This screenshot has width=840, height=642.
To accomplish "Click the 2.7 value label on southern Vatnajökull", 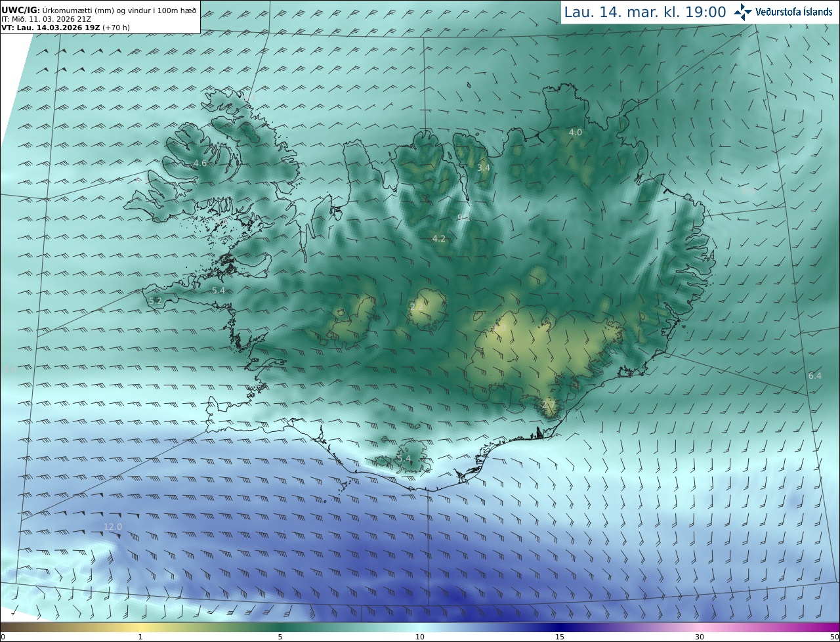I will pos(549,404).
